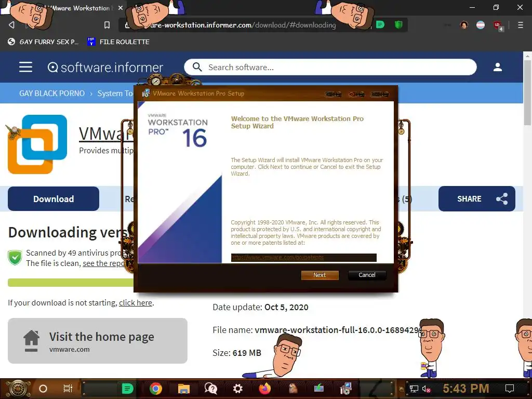Select the 'Date update: Oct 5, 2020' text
The width and height of the screenshot is (532, 399).
tap(260, 307)
